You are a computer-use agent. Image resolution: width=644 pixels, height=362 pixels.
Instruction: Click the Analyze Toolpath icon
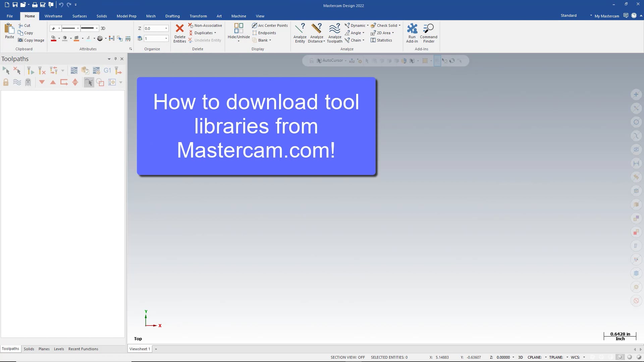tap(334, 28)
